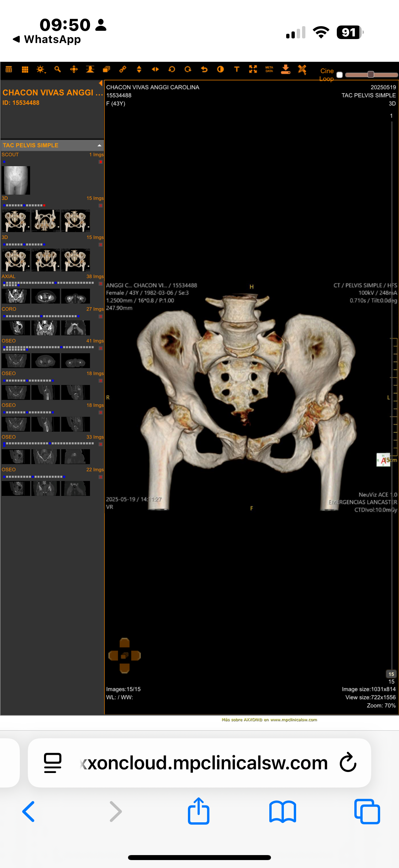Click the invert contrast half-circle icon
Image resolution: width=399 pixels, height=868 pixels.
point(220,70)
